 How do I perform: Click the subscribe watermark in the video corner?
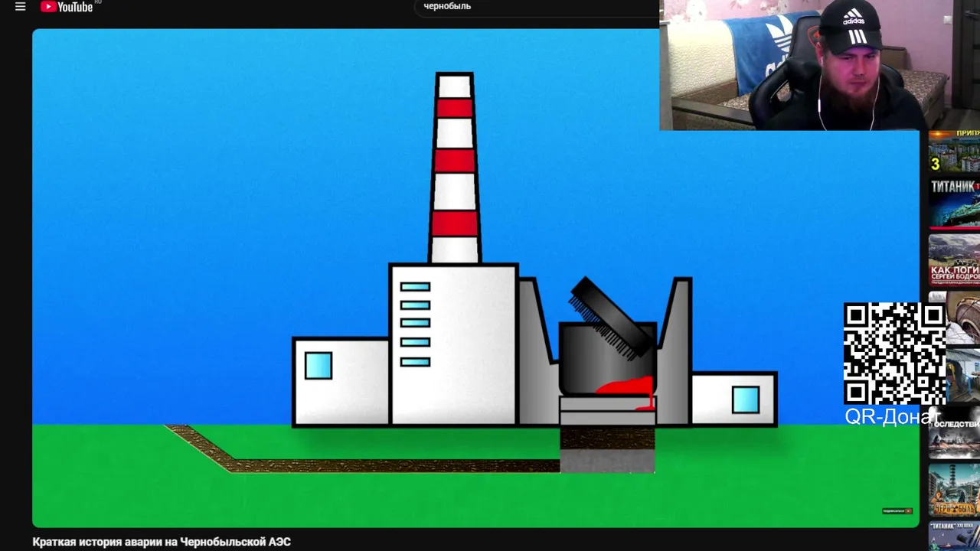[897, 510]
